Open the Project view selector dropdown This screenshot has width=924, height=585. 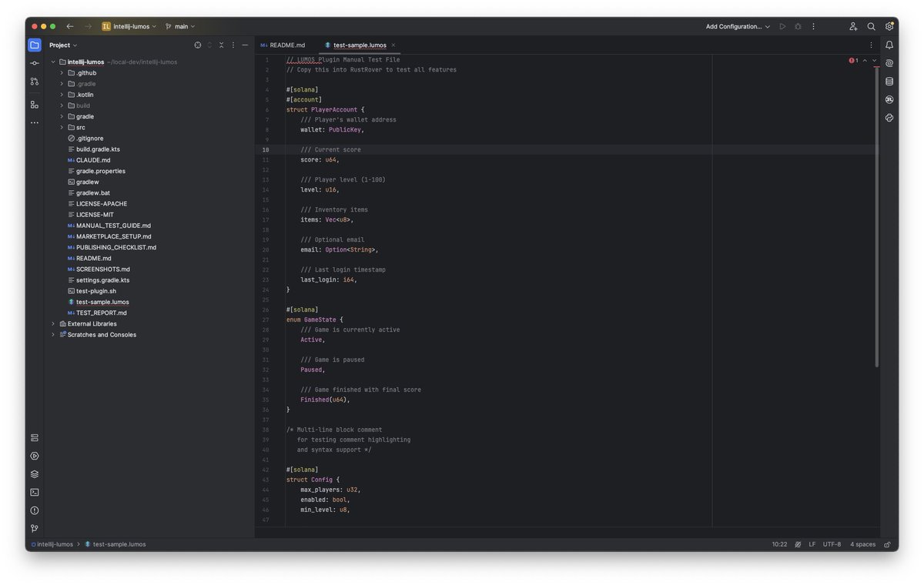click(x=63, y=45)
